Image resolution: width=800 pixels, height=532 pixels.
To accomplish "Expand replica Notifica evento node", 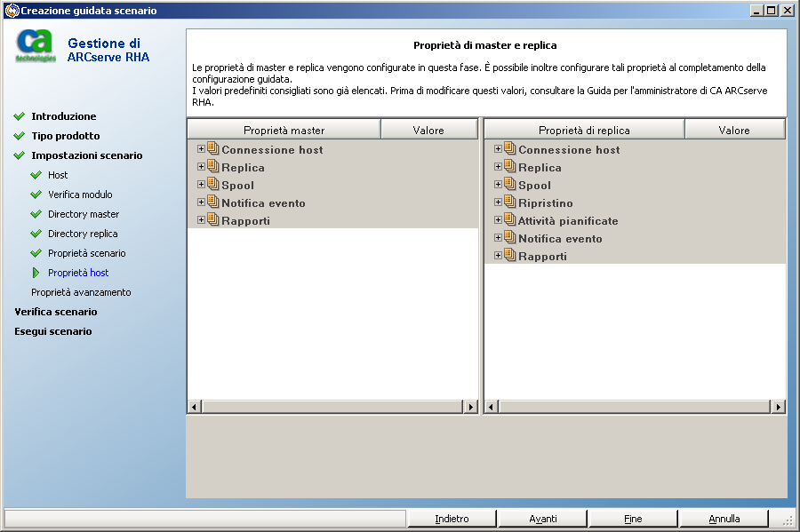I will coord(498,238).
